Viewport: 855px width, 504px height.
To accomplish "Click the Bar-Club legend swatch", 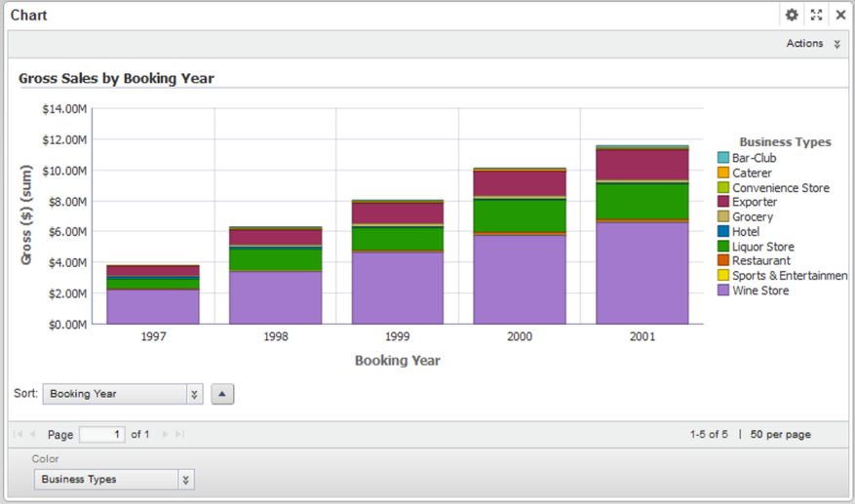I will (x=723, y=158).
